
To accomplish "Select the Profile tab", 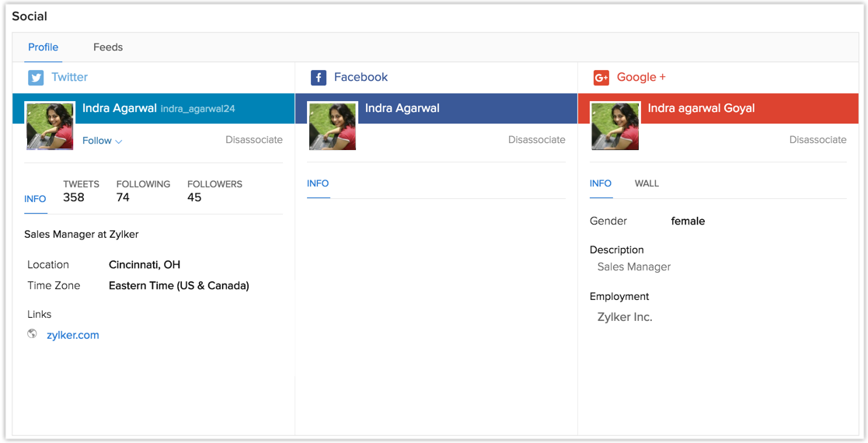I will 44,47.
